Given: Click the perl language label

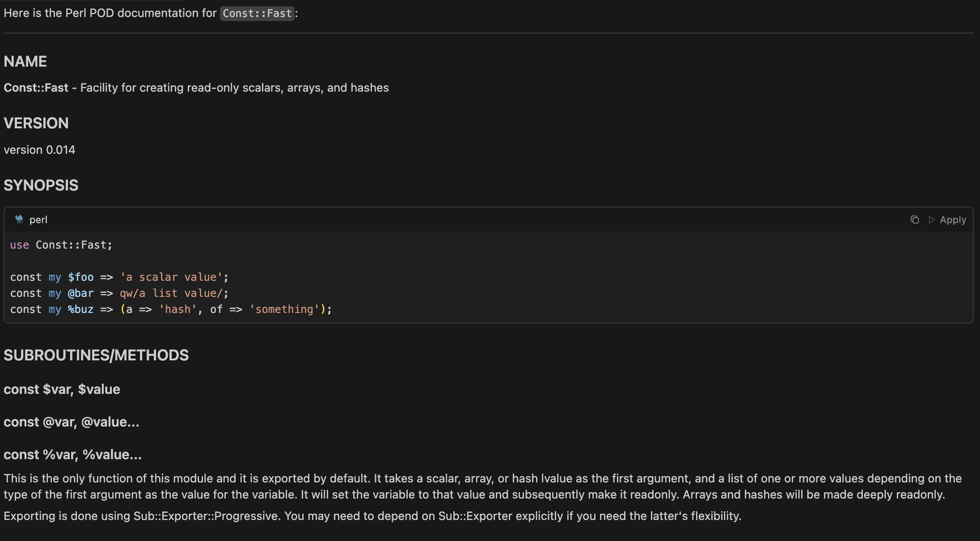Looking at the screenshot, I should [x=38, y=220].
